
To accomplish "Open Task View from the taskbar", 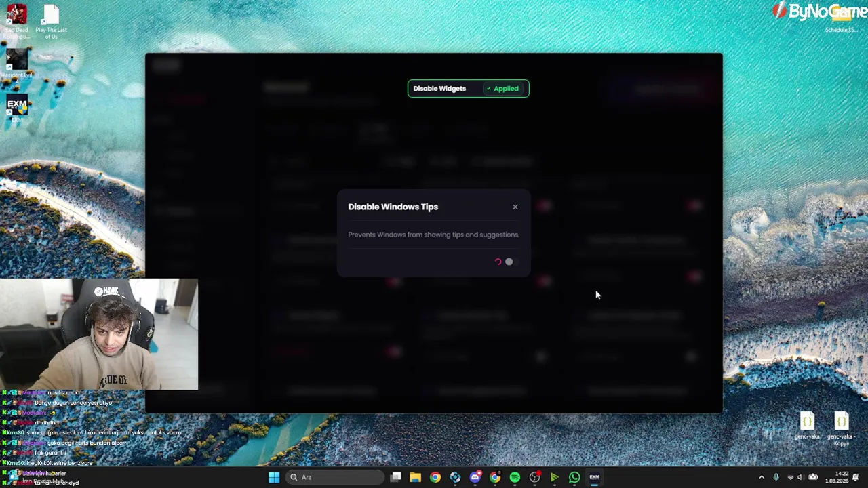I will pos(396,477).
